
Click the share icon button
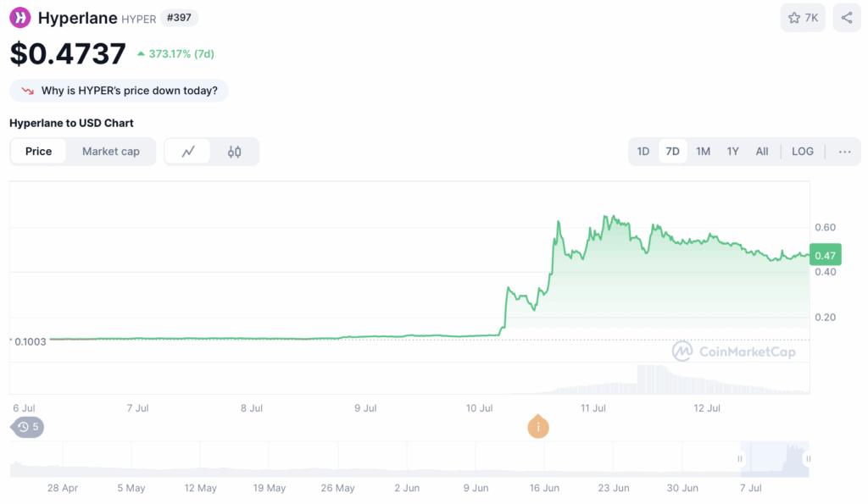point(847,18)
